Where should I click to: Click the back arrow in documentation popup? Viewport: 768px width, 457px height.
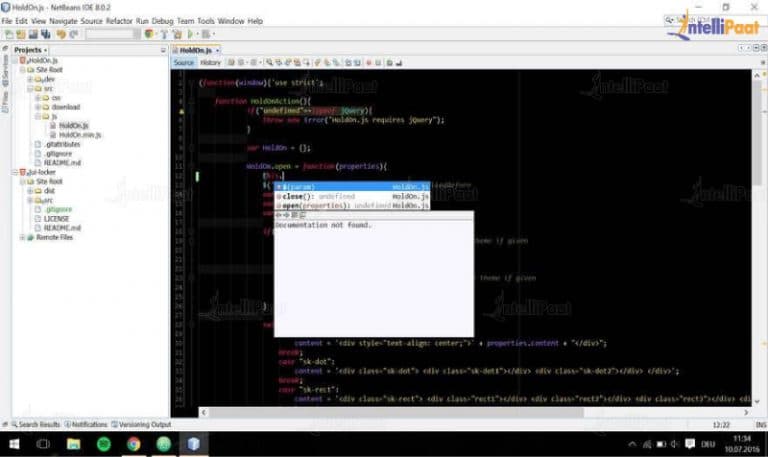[278, 215]
